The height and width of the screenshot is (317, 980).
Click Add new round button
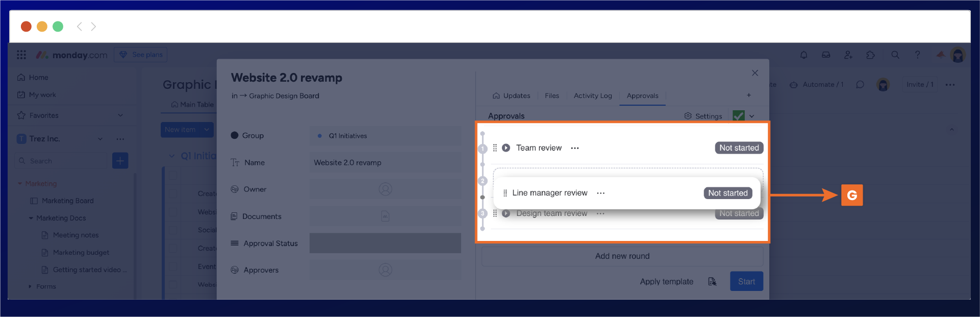(622, 256)
